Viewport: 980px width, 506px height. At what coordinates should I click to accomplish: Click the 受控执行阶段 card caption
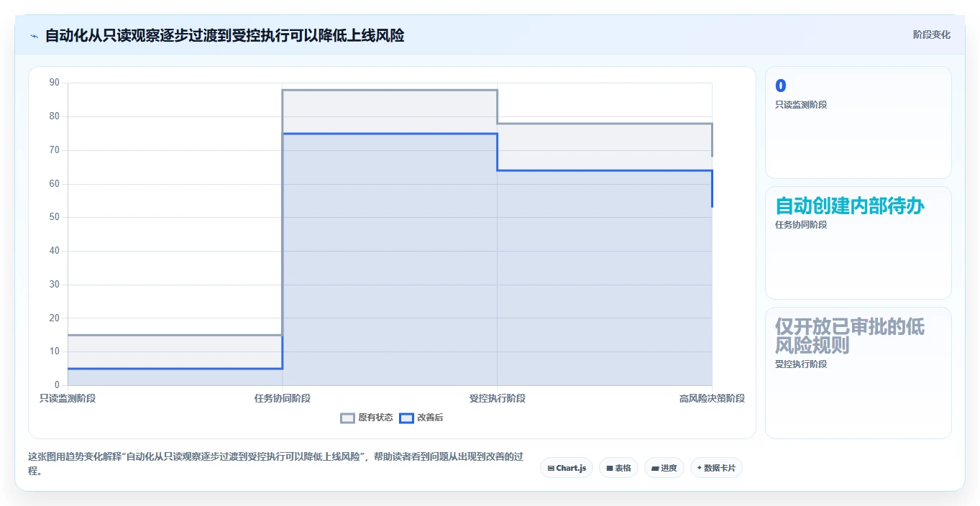point(801,364)
